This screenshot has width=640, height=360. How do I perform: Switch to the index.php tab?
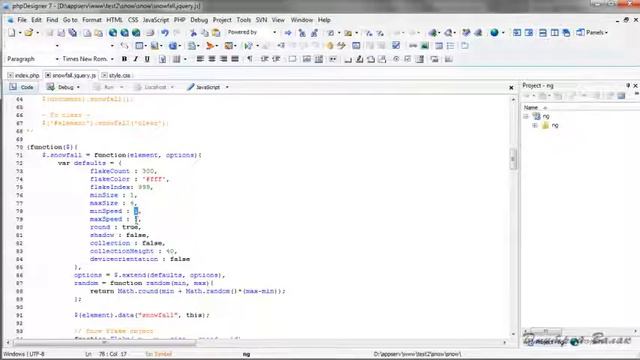[24, 76]
